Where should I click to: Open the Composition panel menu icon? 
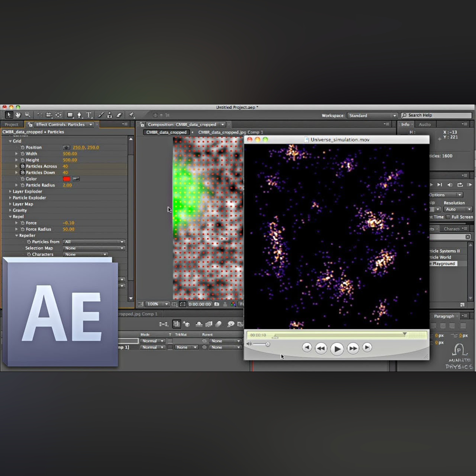387,124
